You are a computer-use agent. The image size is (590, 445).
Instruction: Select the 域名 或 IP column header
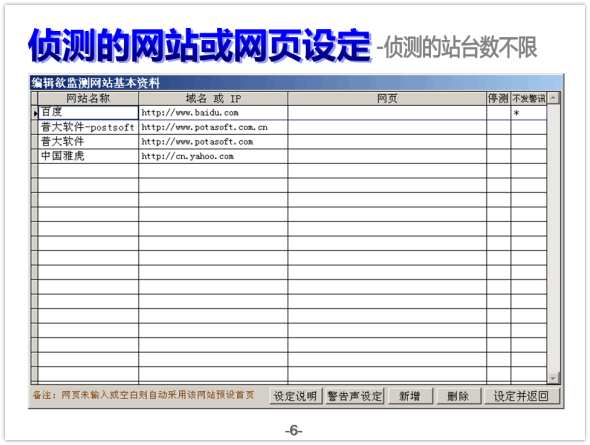[x=213, y=99]
